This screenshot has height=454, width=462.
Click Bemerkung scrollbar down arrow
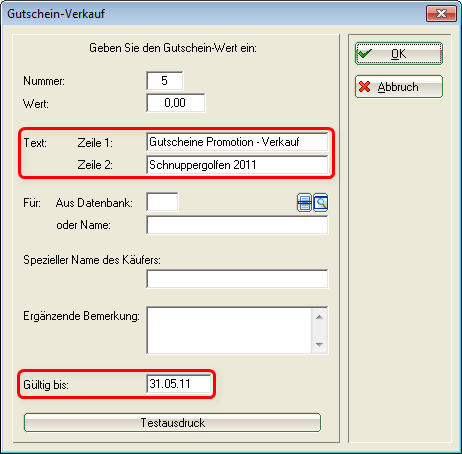[319, 345]
